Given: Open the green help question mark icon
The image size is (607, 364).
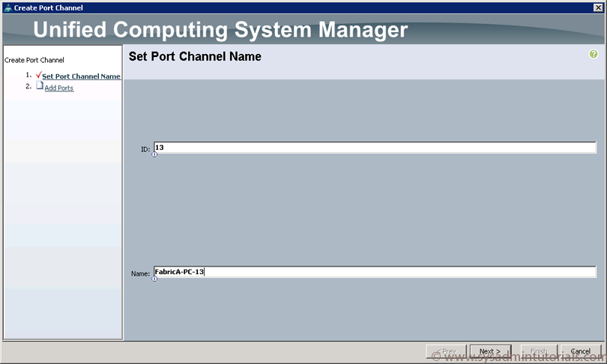Looking at the screenshot, I should tap(593, 54).
